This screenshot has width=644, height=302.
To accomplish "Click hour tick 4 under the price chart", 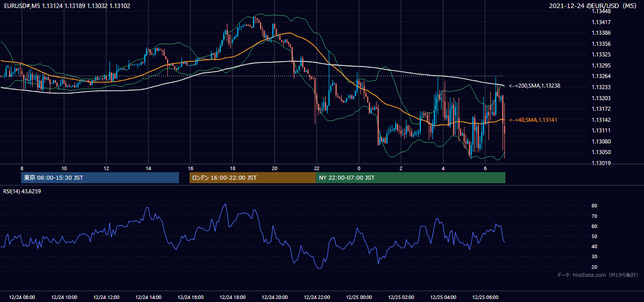I will tap(443, 168).
